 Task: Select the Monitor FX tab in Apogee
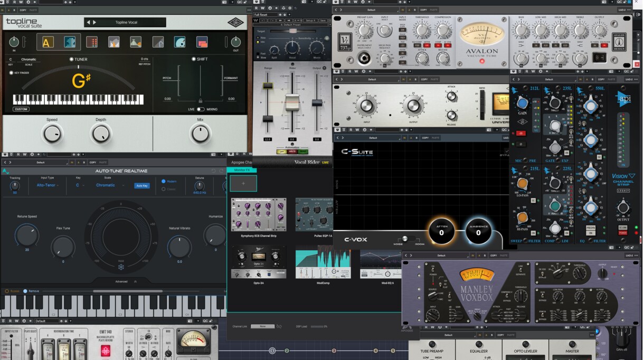[x=242, y=170]
